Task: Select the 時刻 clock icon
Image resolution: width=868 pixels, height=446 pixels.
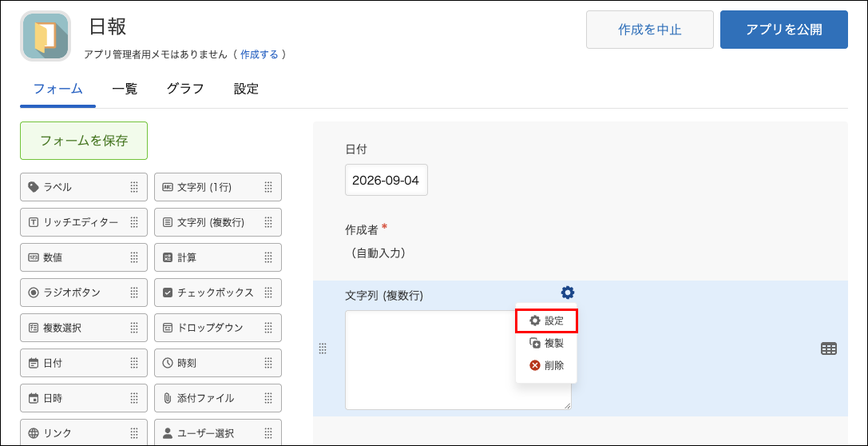Action: [168, 364]
